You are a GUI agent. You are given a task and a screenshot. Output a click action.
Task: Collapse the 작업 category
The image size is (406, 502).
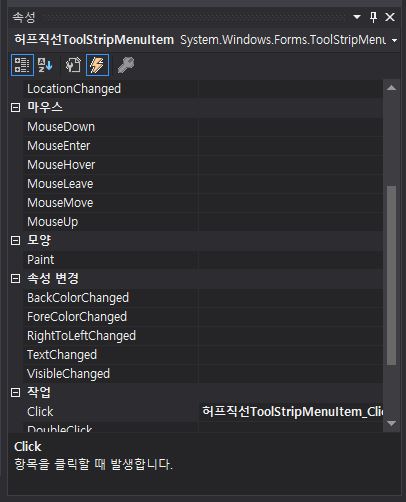click(x=15, y=392)
